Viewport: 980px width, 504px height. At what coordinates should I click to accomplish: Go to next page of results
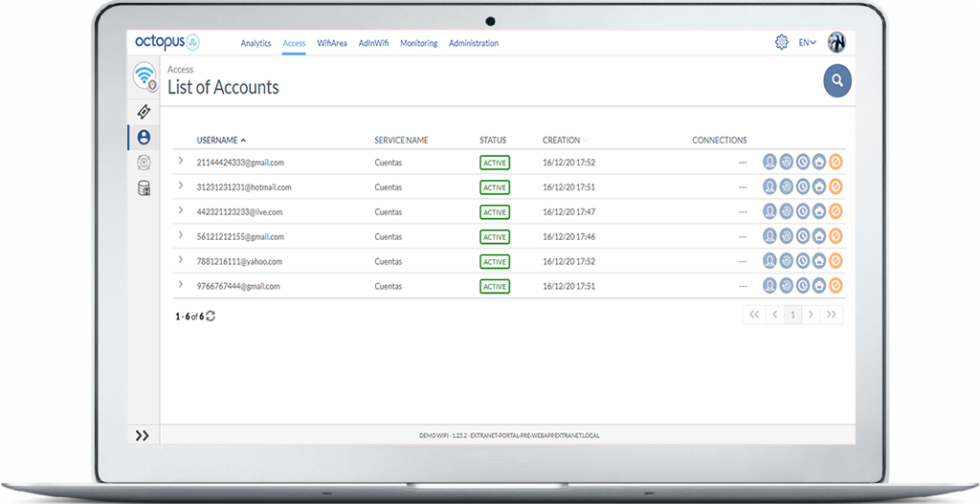tap(811, 315)
